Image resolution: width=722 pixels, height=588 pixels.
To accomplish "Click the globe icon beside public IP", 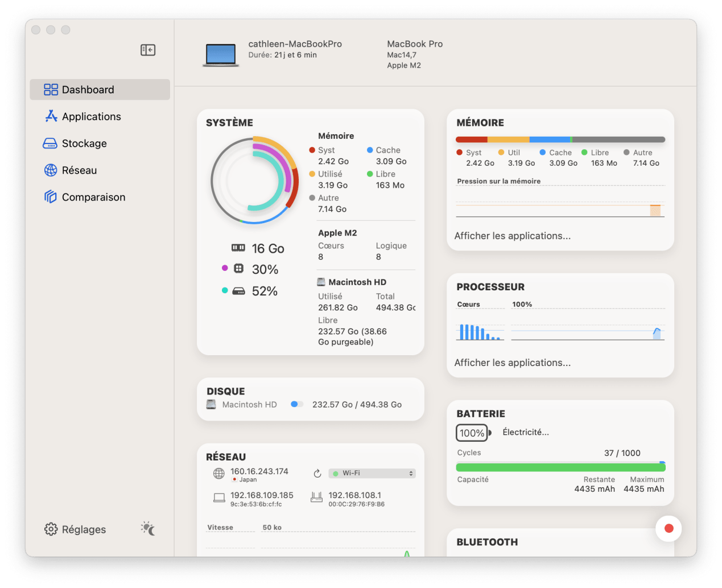I will [218, 474].
